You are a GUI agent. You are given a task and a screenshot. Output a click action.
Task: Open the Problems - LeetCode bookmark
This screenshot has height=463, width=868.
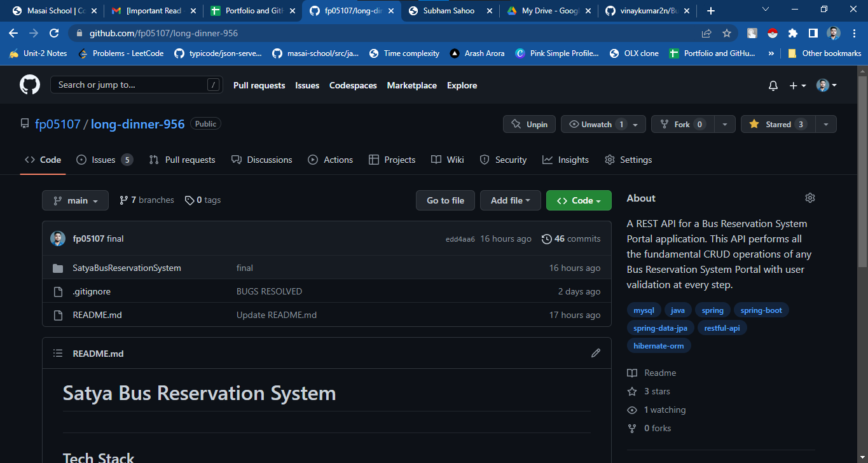click(121, 53)
